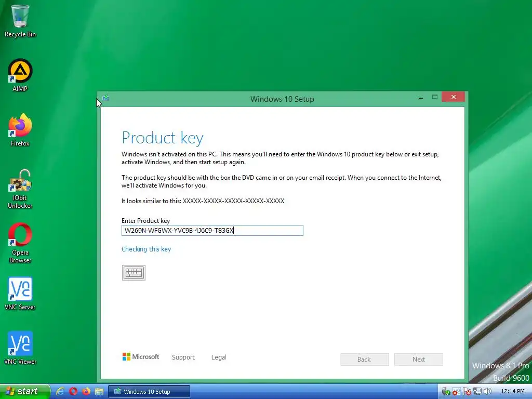Minimize the Windows 10 Setup window
Image resolution: width=532 pixels, height=399 pixels.
[x=421, y=97]
